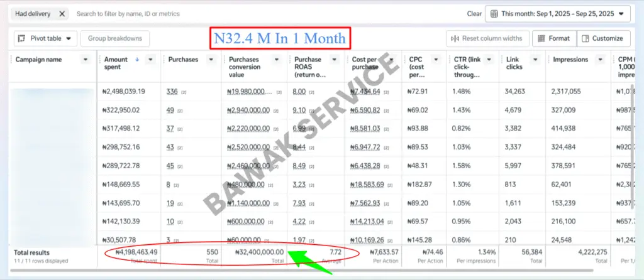The width and height of the screenshot is (644, 280).
Task: Open the Format options
Action: pyautogui.click(x=553, y=38)
